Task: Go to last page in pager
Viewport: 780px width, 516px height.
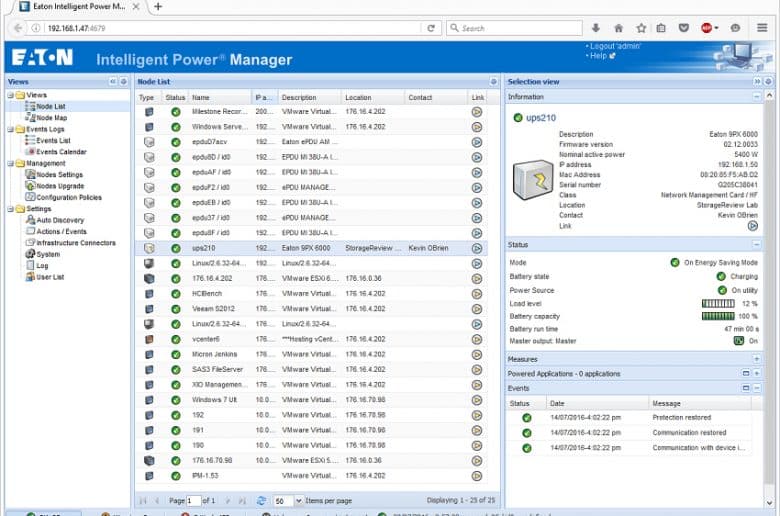Action: [242, 501]
